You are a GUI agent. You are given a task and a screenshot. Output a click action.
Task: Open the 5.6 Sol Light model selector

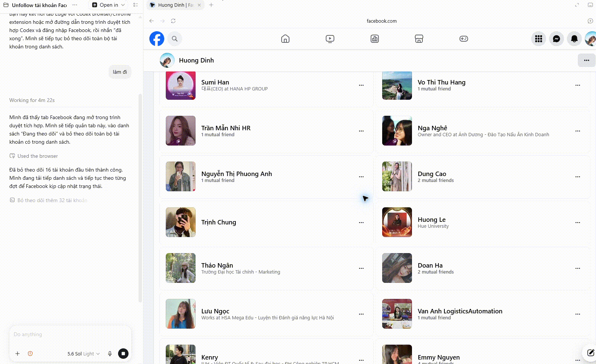tap(83, 354)
